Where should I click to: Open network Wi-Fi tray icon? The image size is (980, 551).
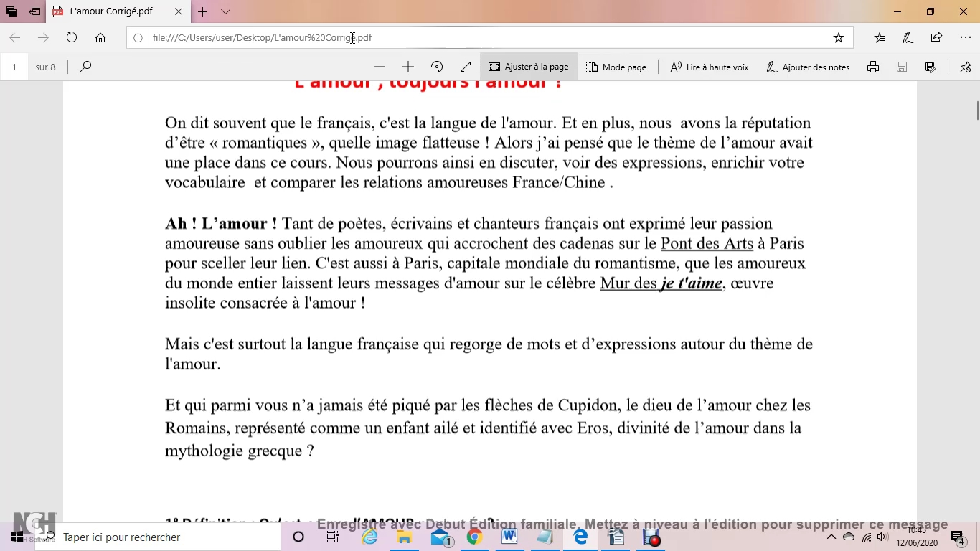pos(867,537)
